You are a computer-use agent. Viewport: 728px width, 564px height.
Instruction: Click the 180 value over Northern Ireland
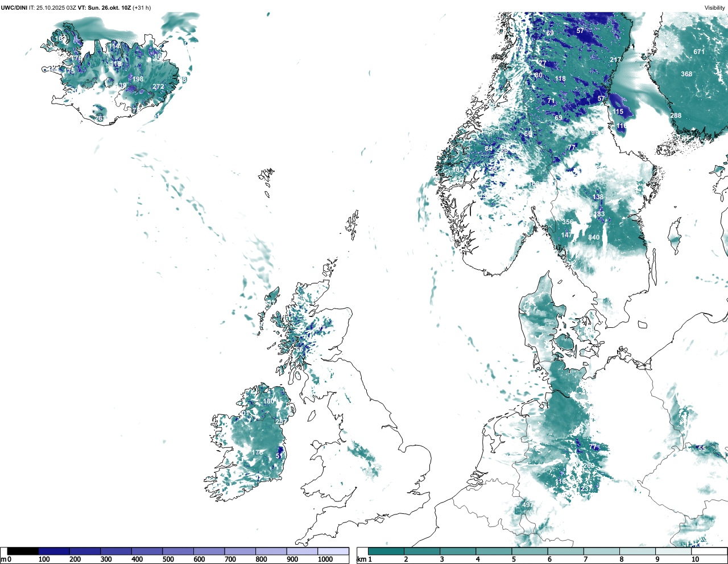[x=268, y=401]
